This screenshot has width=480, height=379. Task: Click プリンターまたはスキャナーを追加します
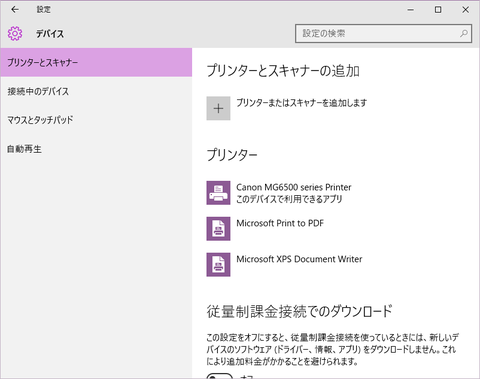(301, 103)
